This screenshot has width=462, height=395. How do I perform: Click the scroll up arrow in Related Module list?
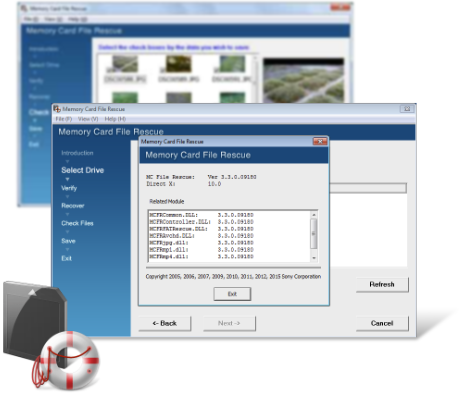coord(314,215)
